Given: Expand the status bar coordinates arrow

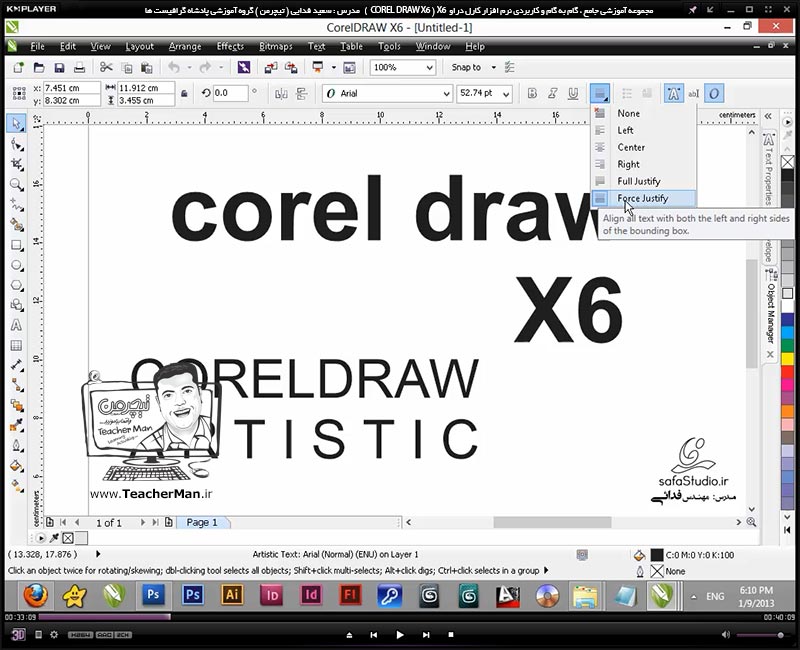Looking at the screenshot, I should click(98, 554).
